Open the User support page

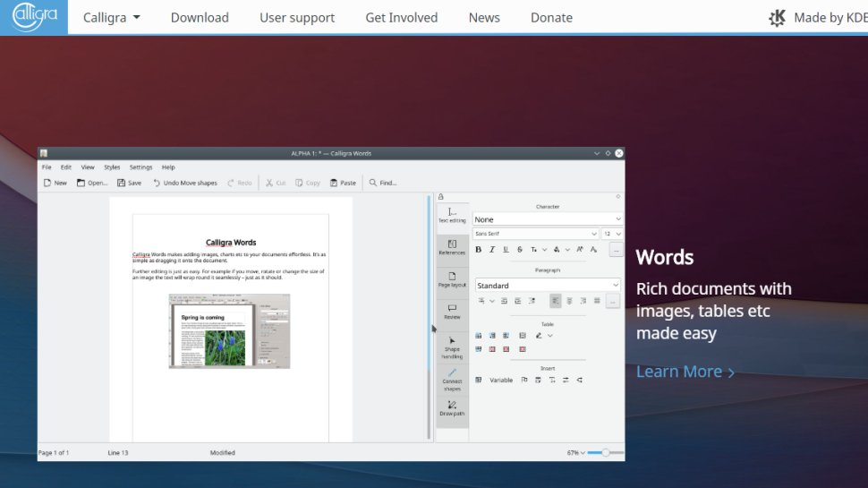[x=297, y=18]
